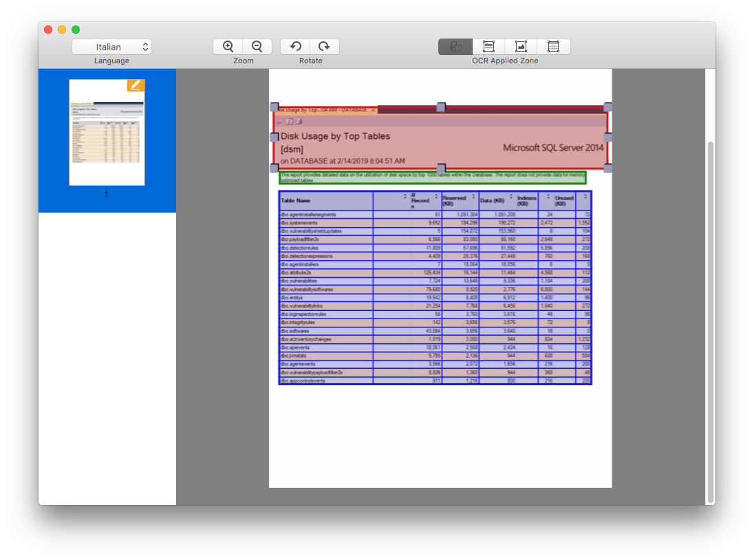Viewport: 754px width, 560px height.
Task: Choose the image zone OCR tool
Action: [521, 47]
